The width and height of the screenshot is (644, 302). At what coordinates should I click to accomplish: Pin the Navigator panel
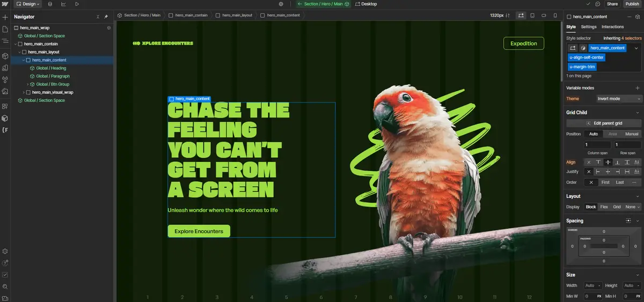click(106, 17)
